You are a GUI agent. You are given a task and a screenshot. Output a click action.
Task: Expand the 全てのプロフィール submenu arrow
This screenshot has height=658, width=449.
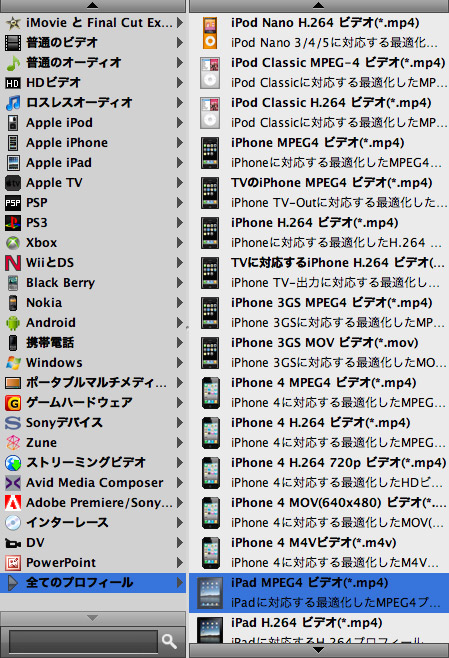coord(180,582)
